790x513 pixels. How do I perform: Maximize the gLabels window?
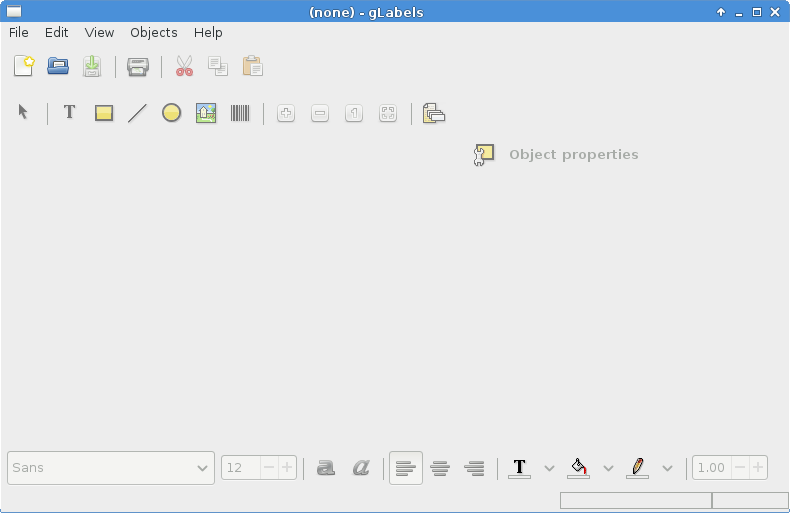pos(757,12)
